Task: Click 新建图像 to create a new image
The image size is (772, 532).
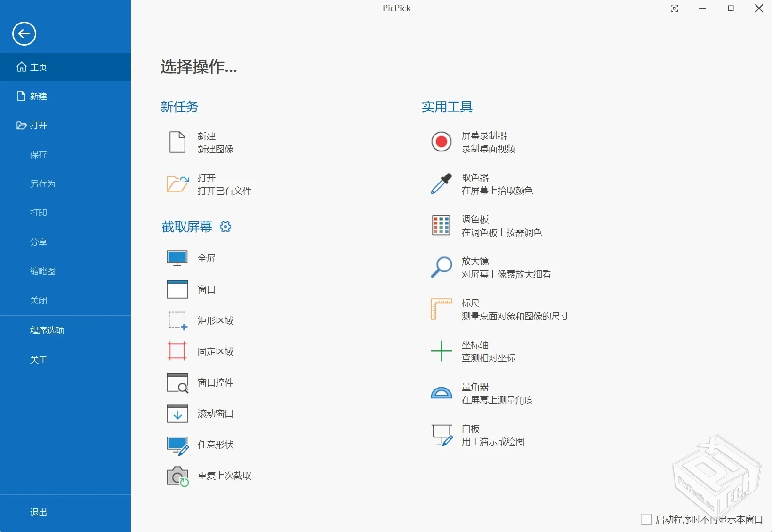Action: coord(216,149)
